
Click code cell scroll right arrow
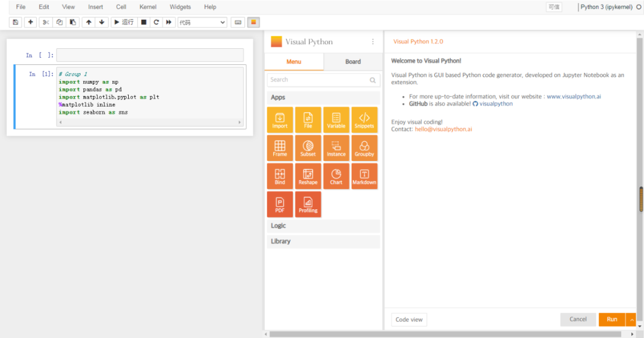(x=240, y=122)
